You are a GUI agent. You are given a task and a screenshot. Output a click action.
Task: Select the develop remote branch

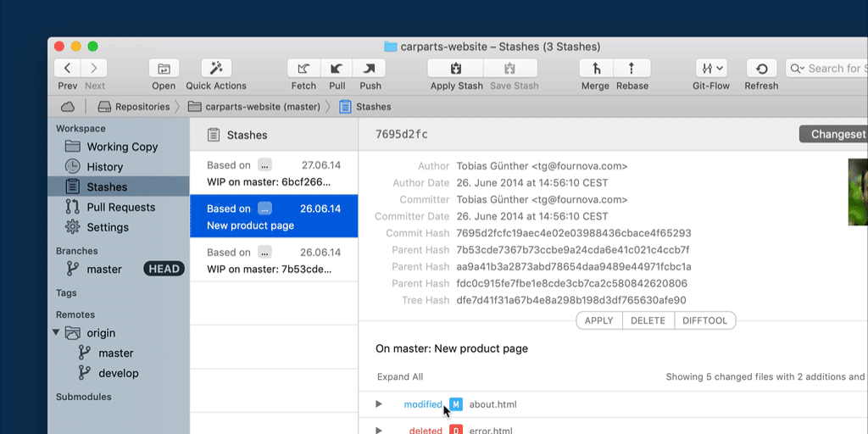[x=118, y=373]
